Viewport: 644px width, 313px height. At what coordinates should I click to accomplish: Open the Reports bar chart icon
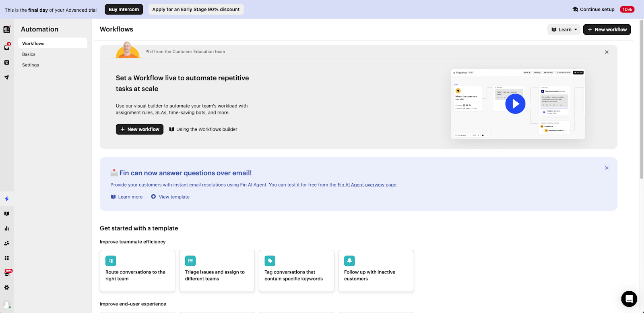pyautogui.click(x=6, y=228)
